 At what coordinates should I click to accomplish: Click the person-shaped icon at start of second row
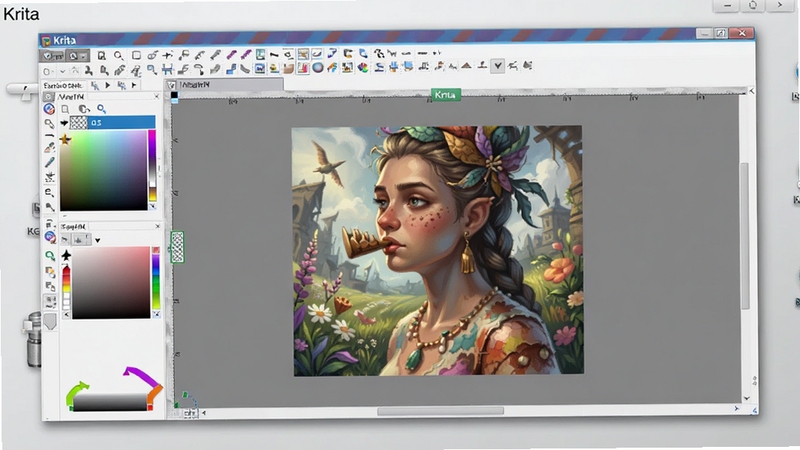(x=89, y=70)
